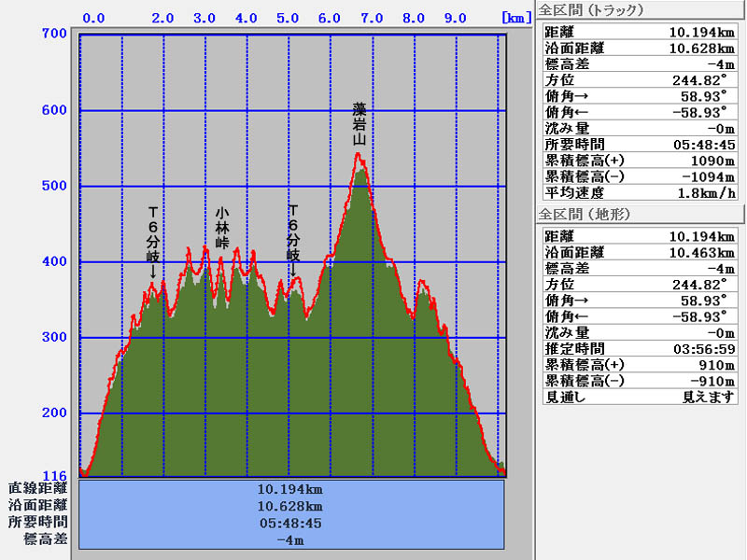Viewport: 747px width, 560px height.
Task: Click the 所要時間 row in track table
Action: click(640, 145)
